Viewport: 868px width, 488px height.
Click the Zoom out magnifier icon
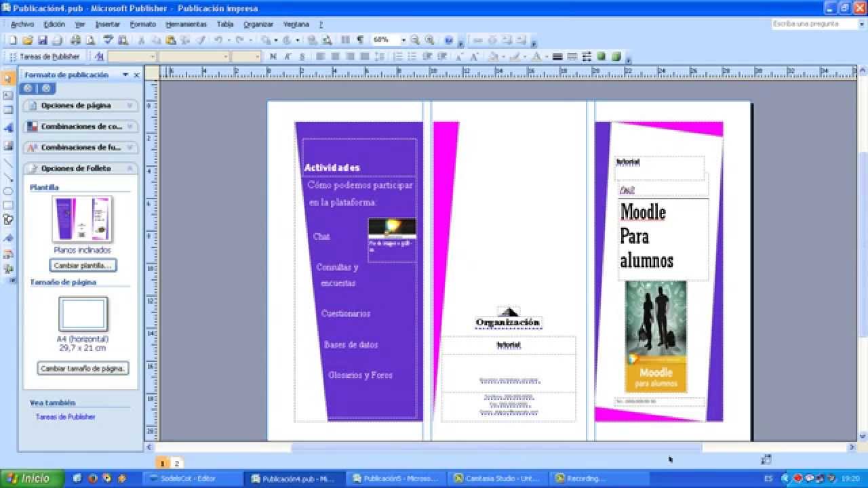[x=415, y=40]
